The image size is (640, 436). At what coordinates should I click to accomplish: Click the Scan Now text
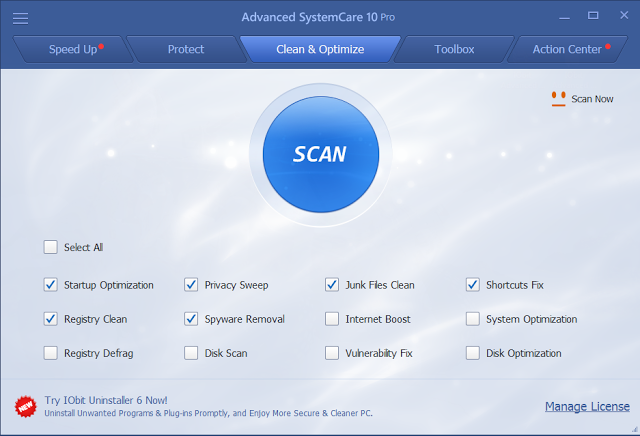pyautogui.click(x=592, y=99)
